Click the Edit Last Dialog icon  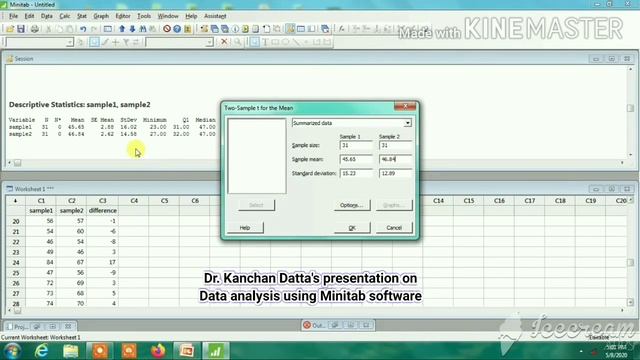[108, 29]
